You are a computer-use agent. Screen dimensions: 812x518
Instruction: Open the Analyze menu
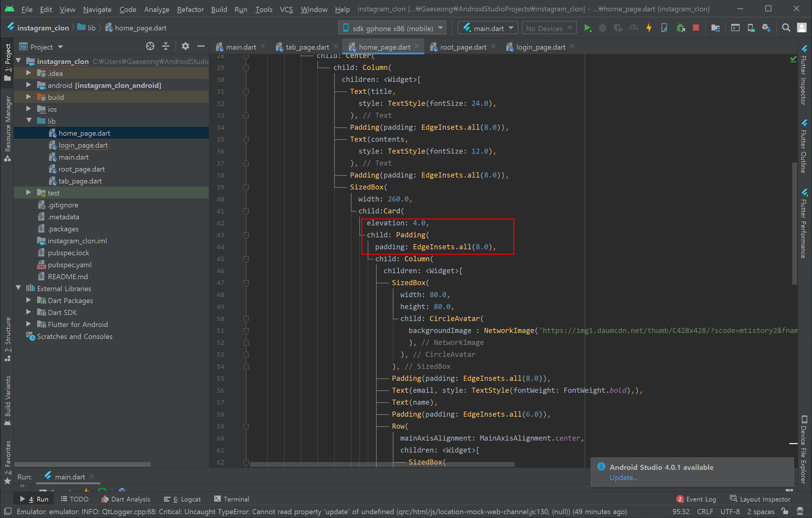pyautogui.click(x=156, y=9)
